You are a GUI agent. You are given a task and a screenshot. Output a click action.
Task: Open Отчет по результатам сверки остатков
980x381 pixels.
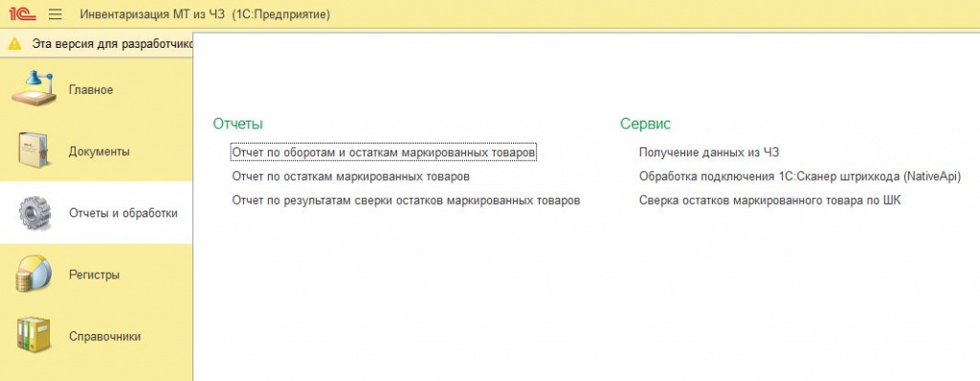(x=406, y=200)
